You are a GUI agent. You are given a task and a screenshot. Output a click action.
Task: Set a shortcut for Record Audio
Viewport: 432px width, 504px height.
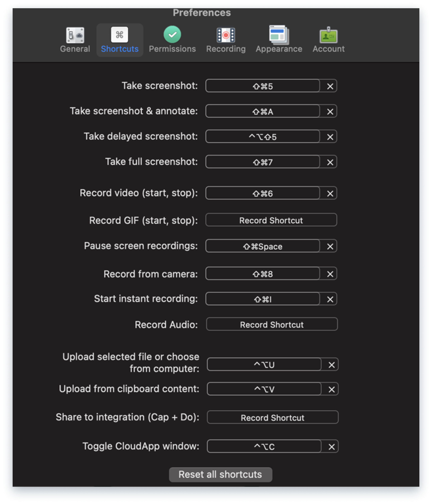[272, 324]
